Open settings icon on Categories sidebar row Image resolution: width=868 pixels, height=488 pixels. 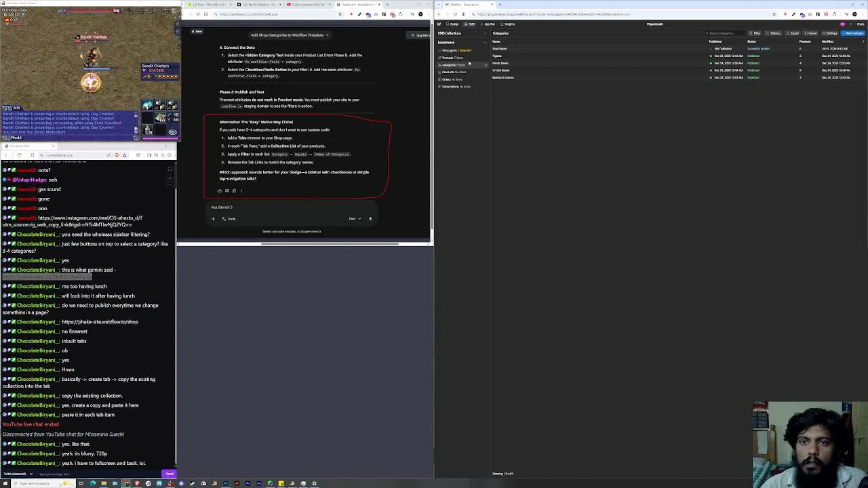click(x=486, y=65)
